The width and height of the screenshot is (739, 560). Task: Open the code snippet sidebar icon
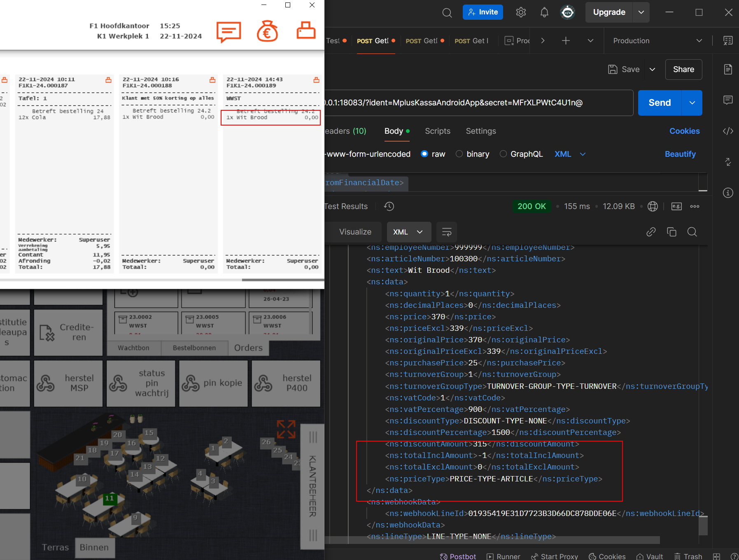[728, 131]
